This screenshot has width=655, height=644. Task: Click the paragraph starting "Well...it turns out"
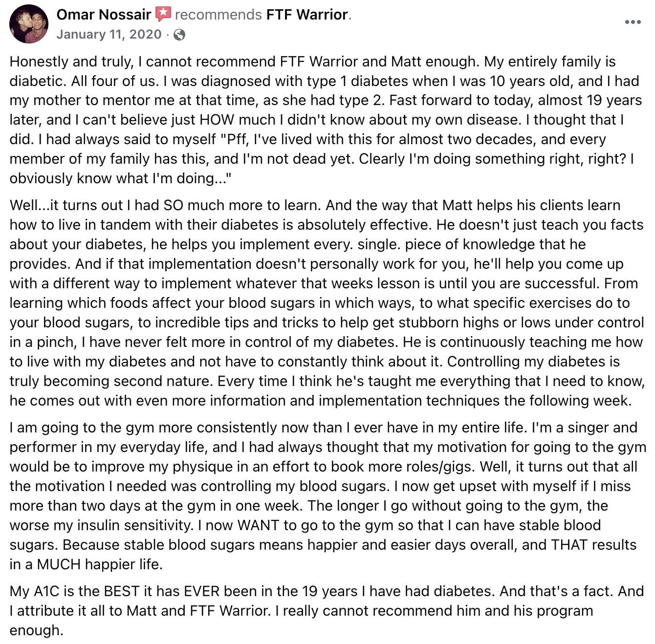tap(327, 303)
